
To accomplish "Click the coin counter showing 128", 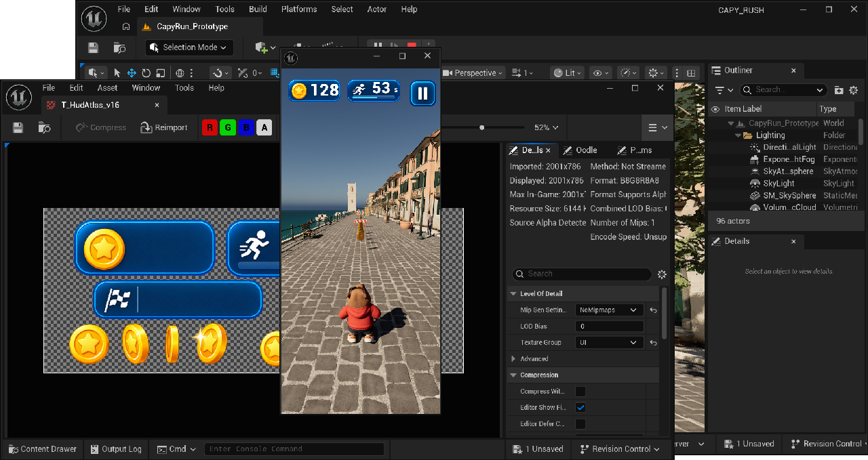I will pos(315,90).
